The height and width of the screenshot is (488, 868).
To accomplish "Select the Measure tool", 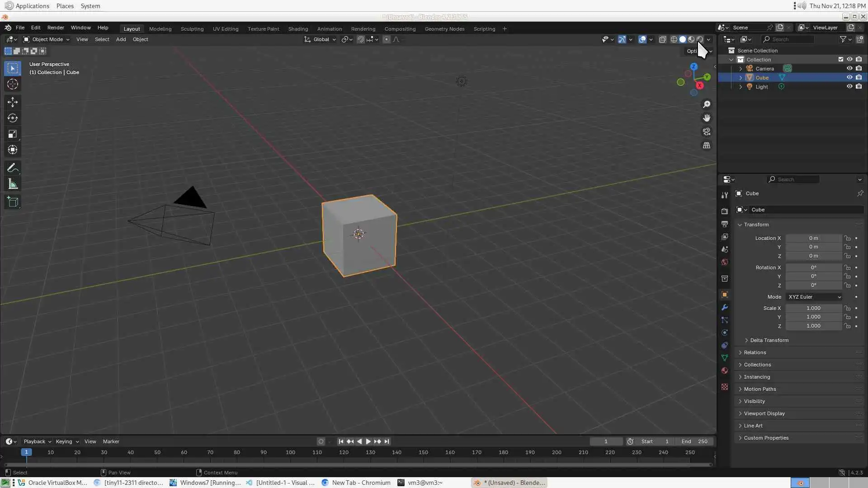I will pos(13,184).
